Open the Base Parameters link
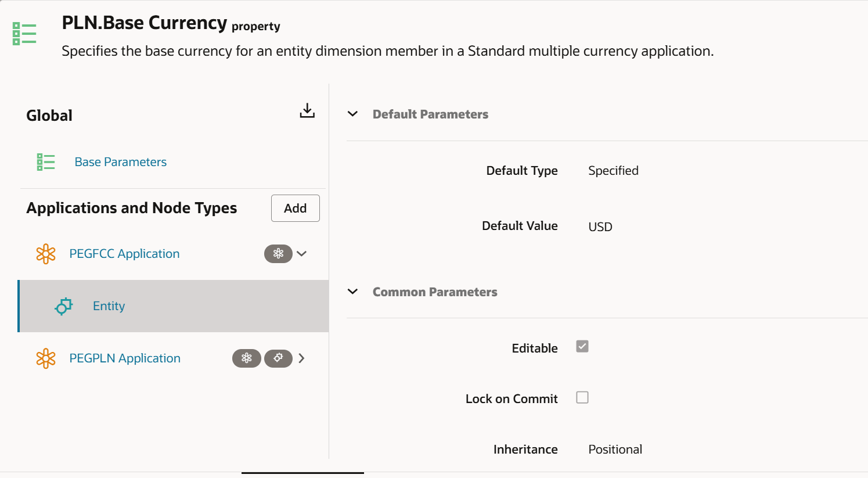Viewport: 868px width, 478px height. point(120,162)
